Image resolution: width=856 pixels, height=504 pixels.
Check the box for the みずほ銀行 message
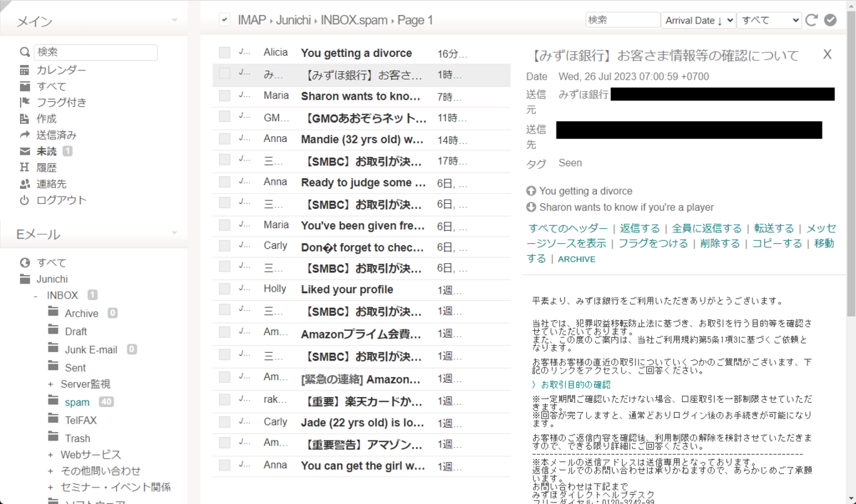(225, 73)
